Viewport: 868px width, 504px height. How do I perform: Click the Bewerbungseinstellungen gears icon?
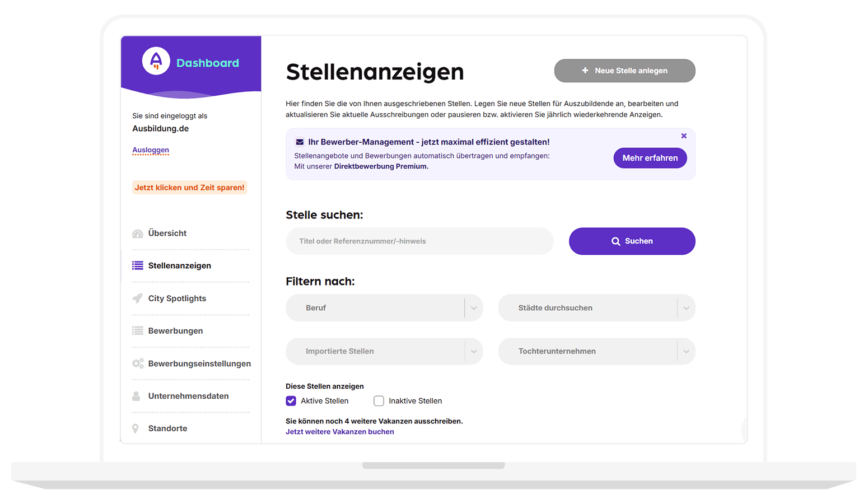coord(138,363)
